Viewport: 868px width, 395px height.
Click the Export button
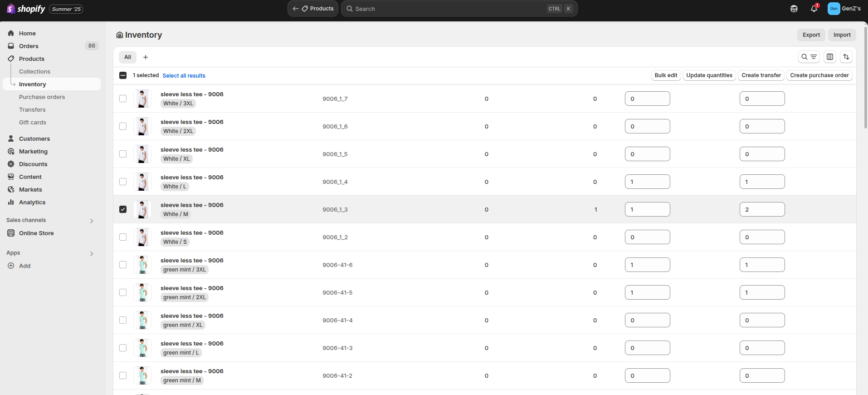point(811,35)
